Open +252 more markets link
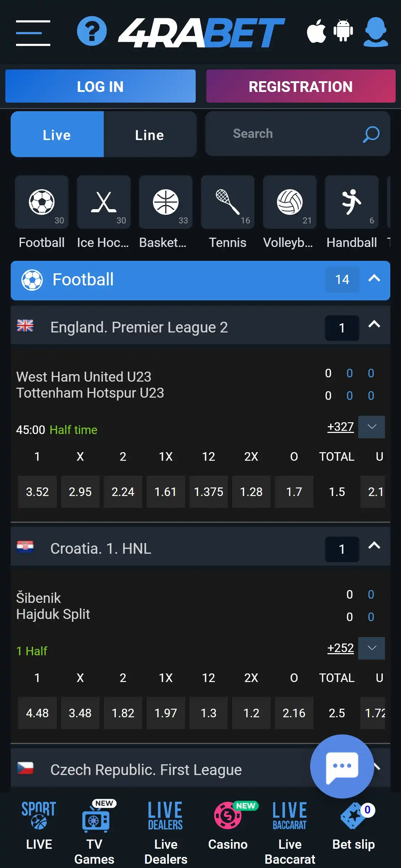This screenshot has width=401, height=868. (340, 648)
